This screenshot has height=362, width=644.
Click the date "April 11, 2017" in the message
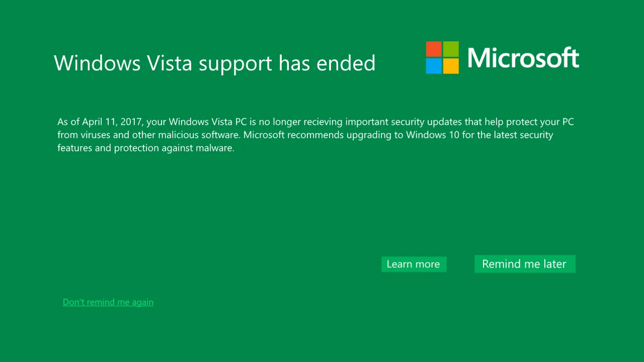point(112,122)
